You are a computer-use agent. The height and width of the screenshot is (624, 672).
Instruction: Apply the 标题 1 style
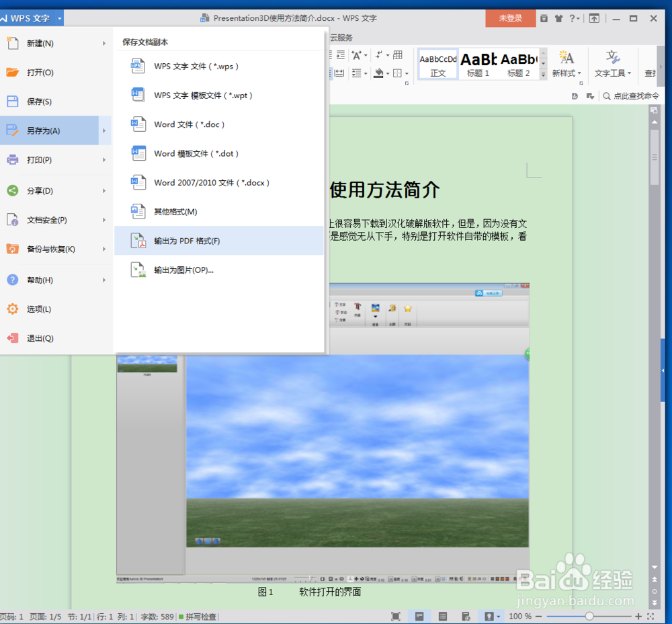point(478,65)
